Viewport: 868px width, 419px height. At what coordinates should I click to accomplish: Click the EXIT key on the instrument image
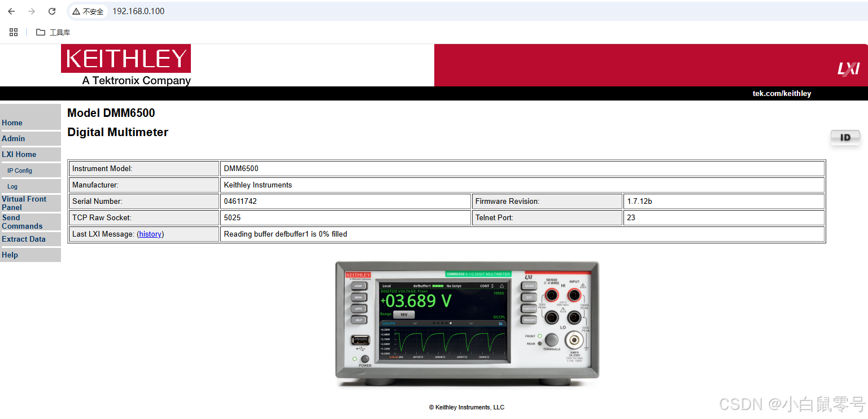point(529,297)
